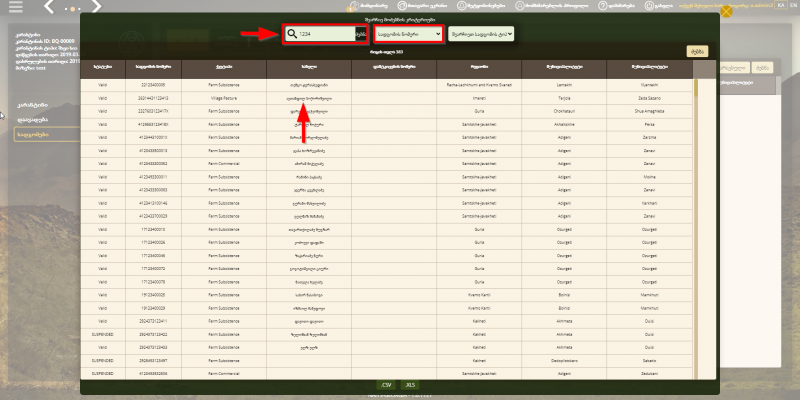Viewport: 800px width, 400px height.
Task: Close the dialog with the orange X
Action: click(726, 11)
